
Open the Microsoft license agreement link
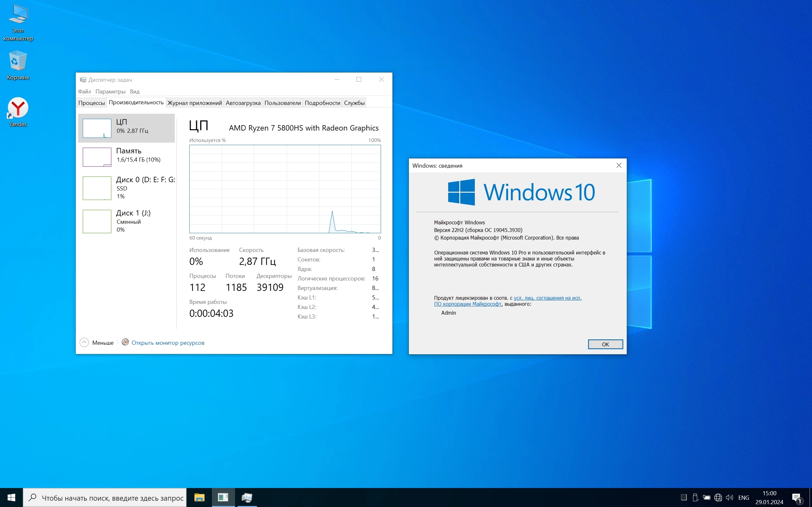point(547,298)
